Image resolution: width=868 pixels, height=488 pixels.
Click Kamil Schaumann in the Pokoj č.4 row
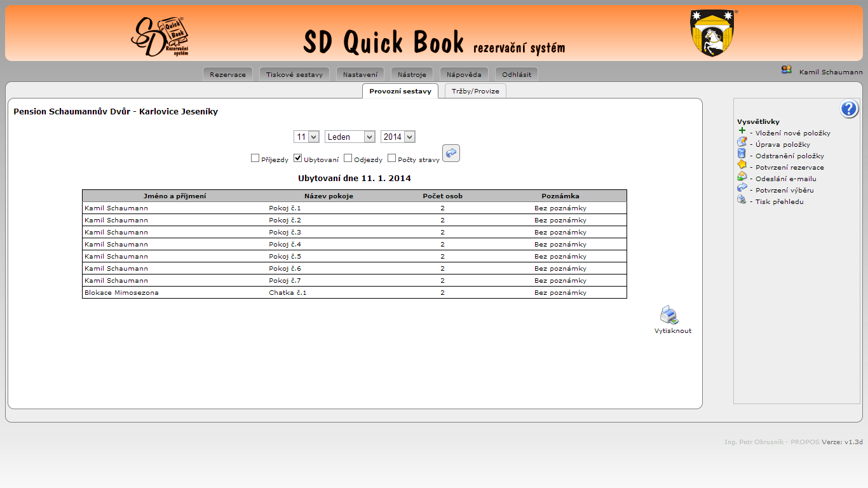click(116, 244)
